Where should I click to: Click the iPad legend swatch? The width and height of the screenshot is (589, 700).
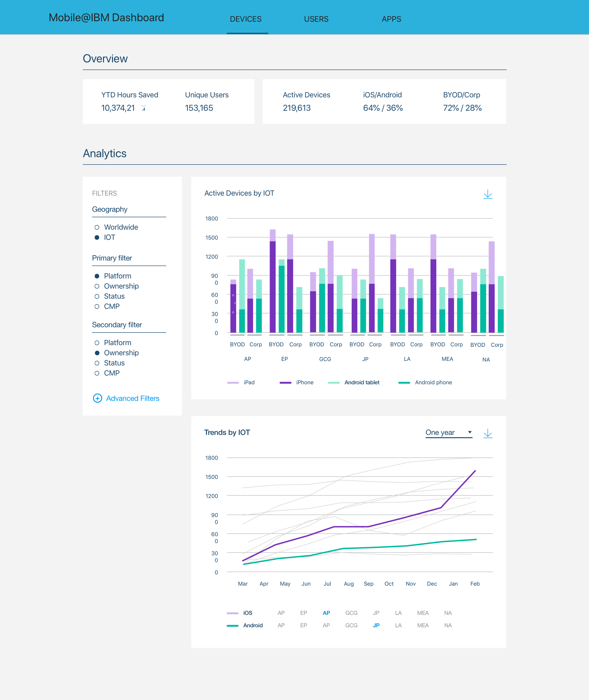[233, 383]
